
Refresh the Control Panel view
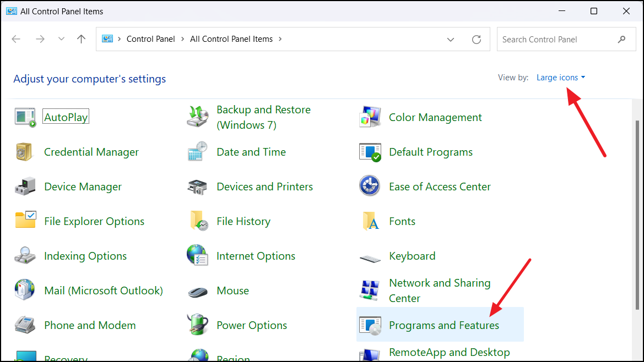click(x=476, y=39)
